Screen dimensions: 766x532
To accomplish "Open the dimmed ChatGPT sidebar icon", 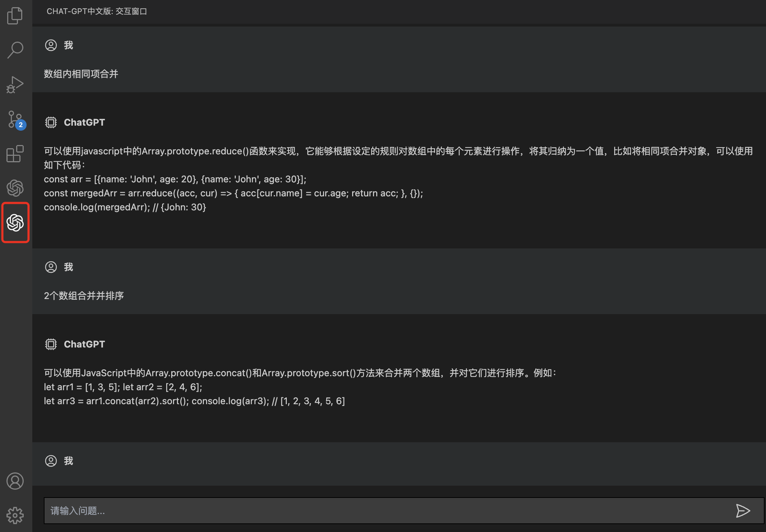I will tap(15, 188).
